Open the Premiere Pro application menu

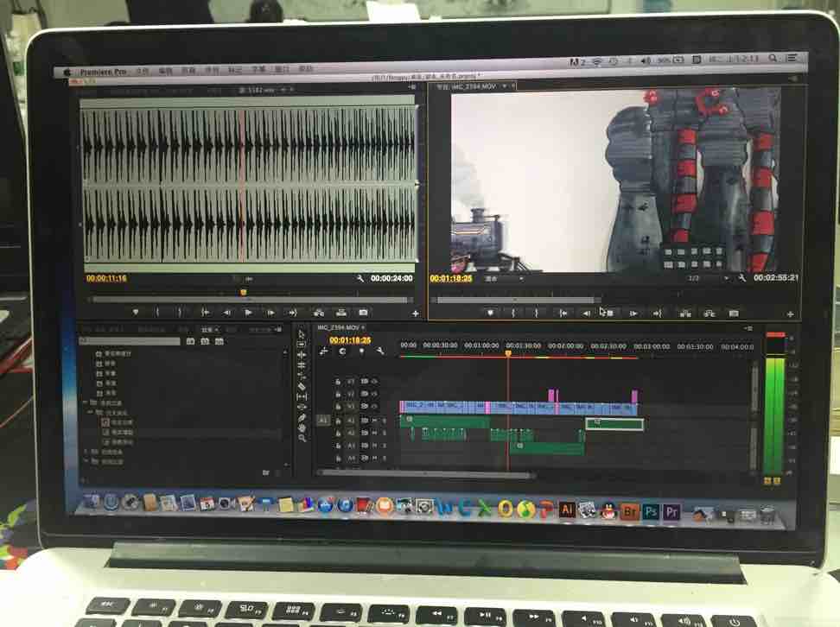103,72
